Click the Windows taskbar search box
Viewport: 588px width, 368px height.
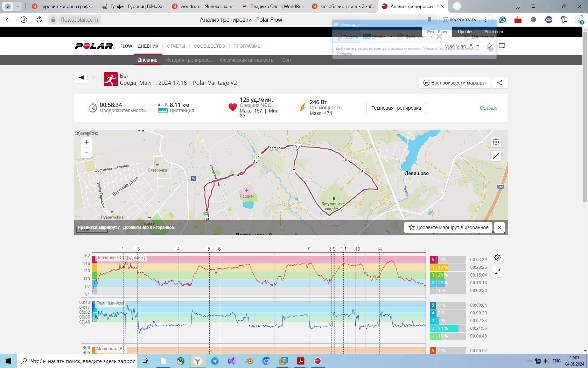point(77,361)
